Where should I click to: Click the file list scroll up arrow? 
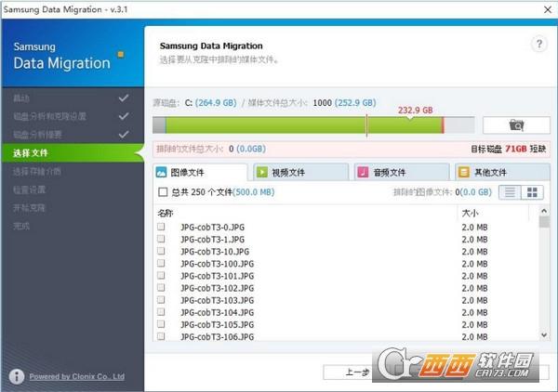tap(544, 211)
